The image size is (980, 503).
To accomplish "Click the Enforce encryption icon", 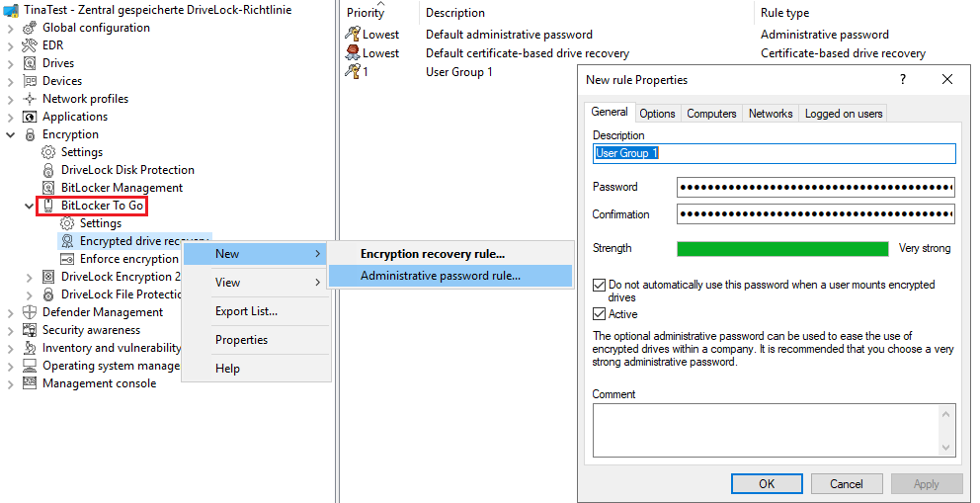I will click(67, 259).
